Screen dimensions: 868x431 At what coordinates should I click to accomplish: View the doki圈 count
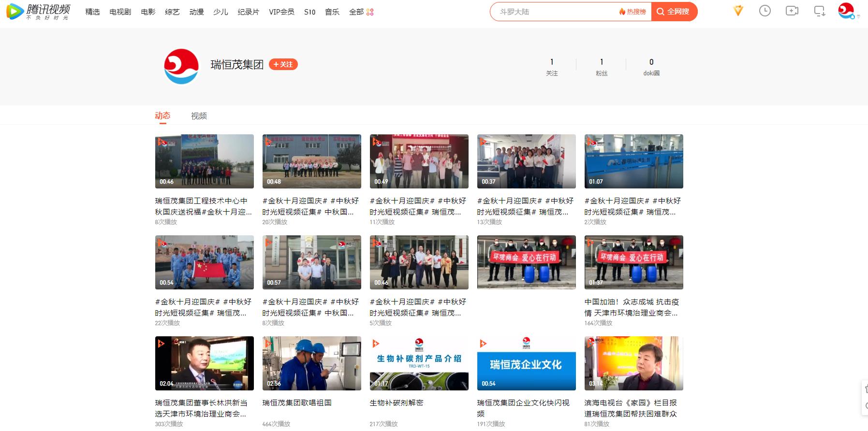(651, 67)
